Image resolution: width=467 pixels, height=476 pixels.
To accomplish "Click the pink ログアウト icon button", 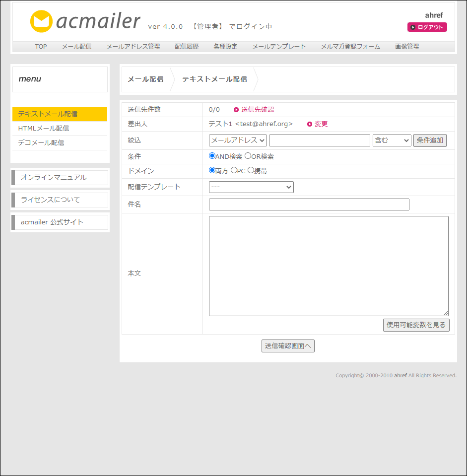I will pos(427,27).
